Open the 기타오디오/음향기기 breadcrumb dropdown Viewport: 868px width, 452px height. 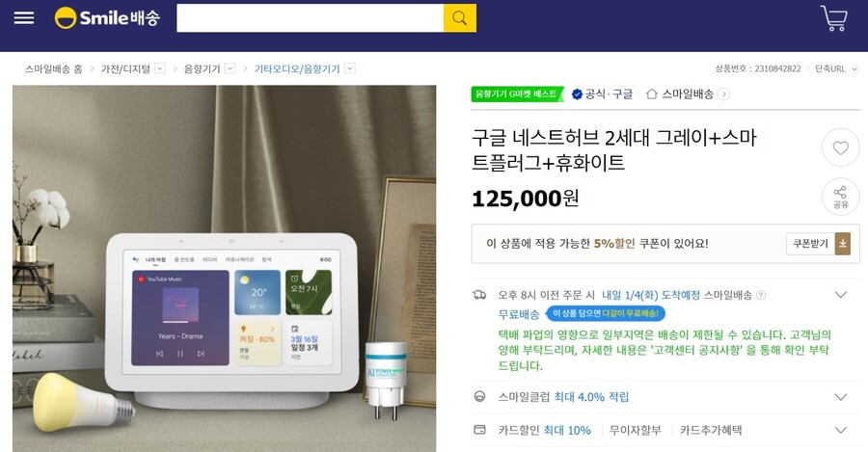[350, 68]
